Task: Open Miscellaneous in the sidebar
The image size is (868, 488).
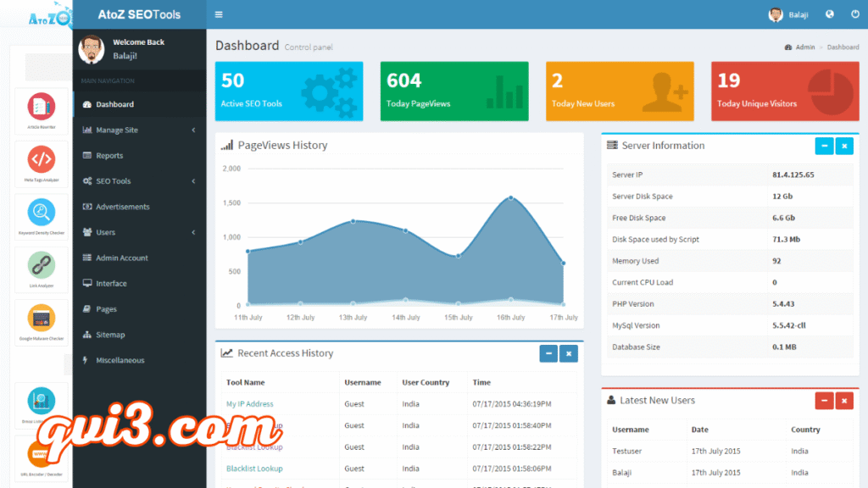Action: pyautogui.click(x=139, y=360)
